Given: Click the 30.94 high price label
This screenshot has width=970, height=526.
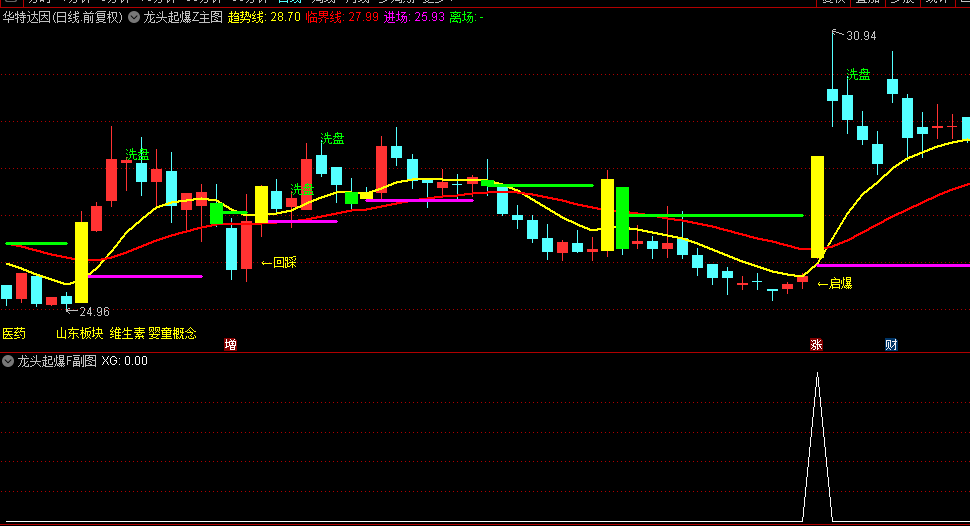Looking at the screenshot, I should [861, 36].
